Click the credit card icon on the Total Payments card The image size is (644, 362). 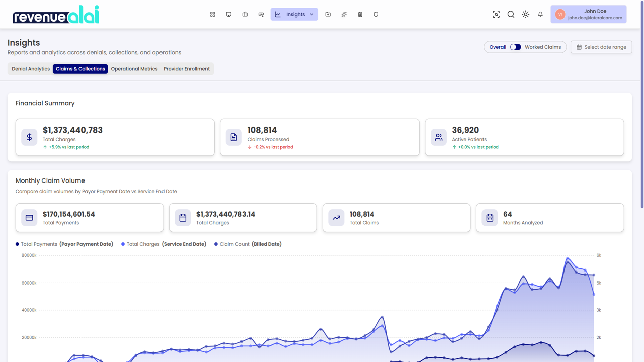29,218
